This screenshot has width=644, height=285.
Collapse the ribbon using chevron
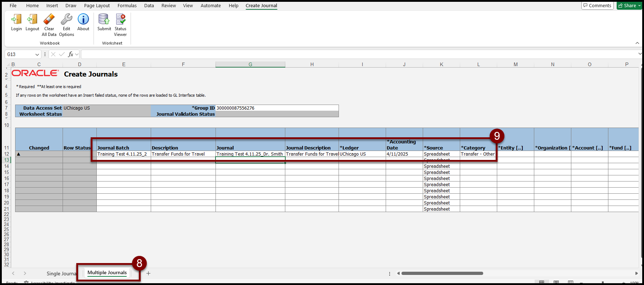point(637,43)
